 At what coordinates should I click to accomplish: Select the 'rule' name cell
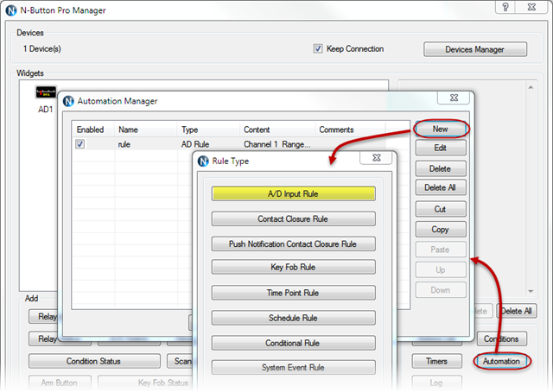coord(124,144)
